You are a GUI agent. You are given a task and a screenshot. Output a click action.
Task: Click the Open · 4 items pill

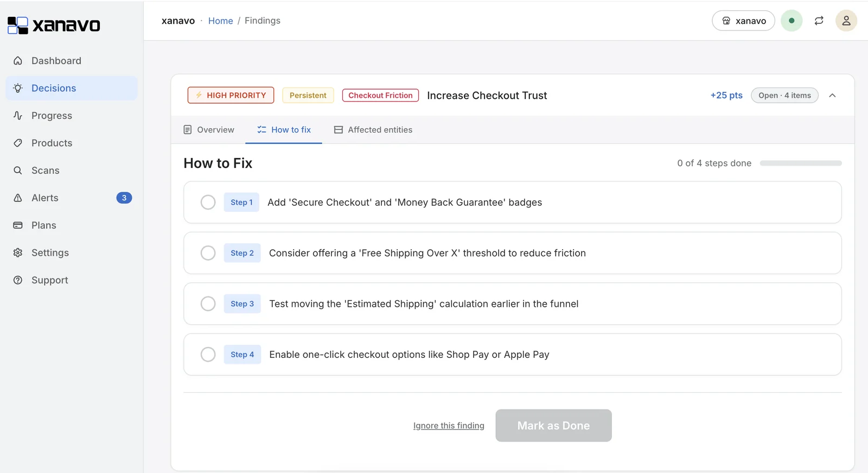(784, 96)
